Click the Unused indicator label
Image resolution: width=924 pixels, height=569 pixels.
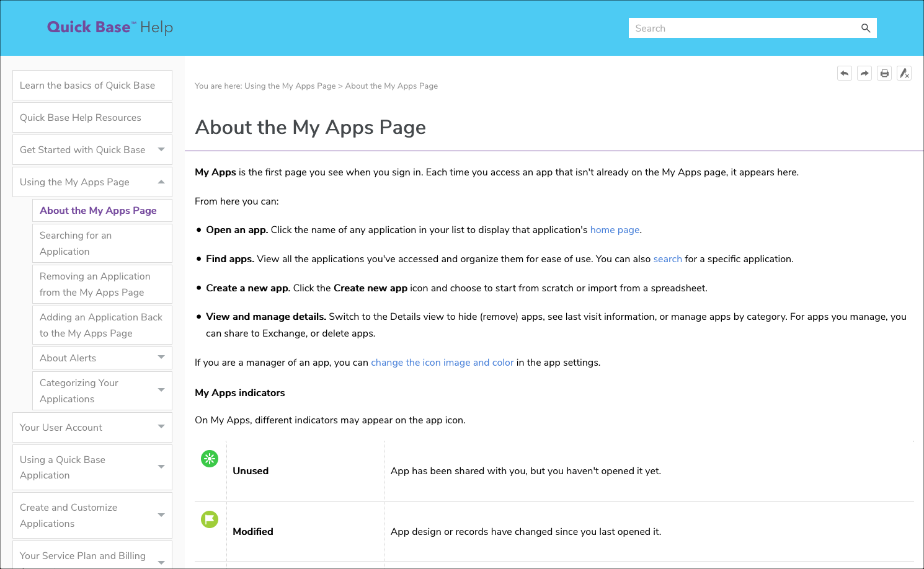tap(251, 471)
